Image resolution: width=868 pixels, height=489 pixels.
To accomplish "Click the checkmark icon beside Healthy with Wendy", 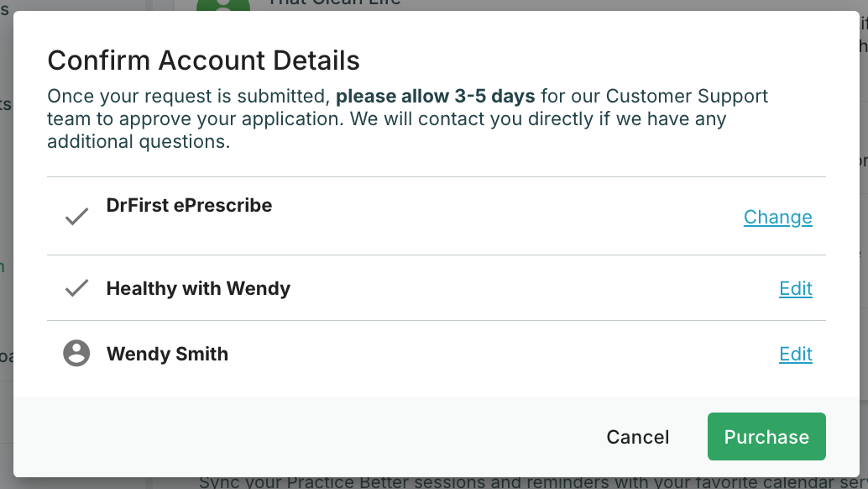I will [x=76, y=288].
